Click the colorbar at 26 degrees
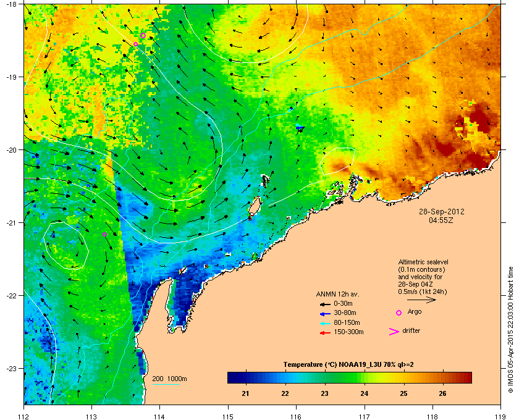The width and height of the screenshot is (519, 420). coord(443,377)
